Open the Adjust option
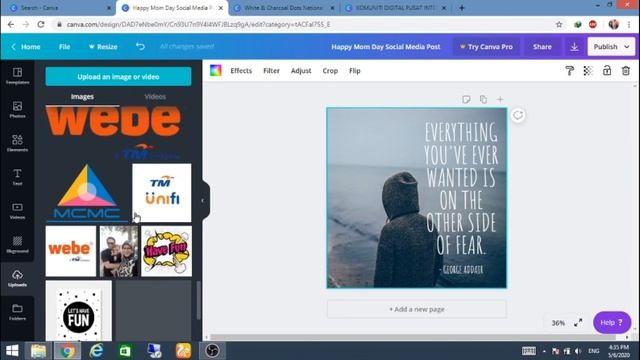 [301, 71]
